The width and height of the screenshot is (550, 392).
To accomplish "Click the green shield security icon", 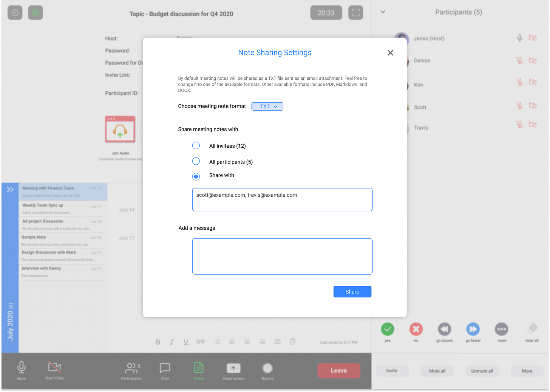I will pyautogui.click(x=36, y=12).
